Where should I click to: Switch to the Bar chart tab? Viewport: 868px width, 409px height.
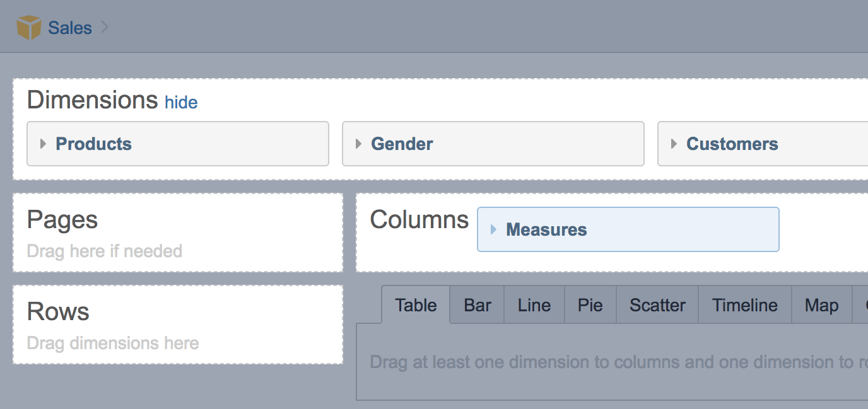(477, 306)
